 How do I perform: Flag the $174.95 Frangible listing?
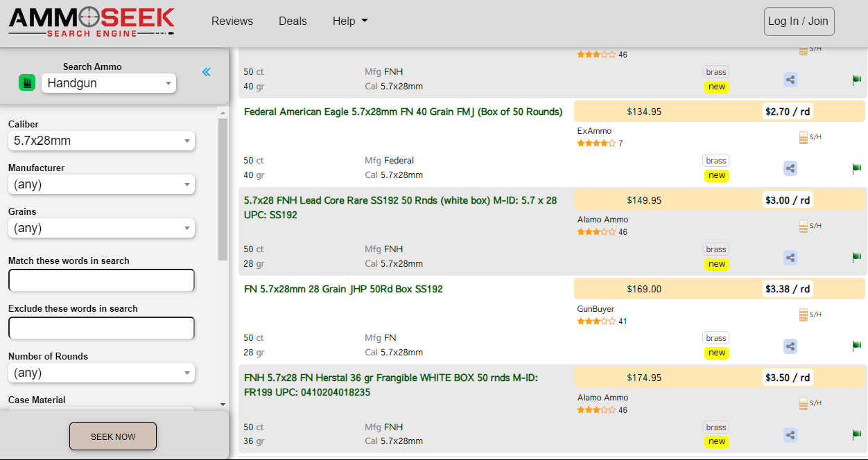point(856,435)
